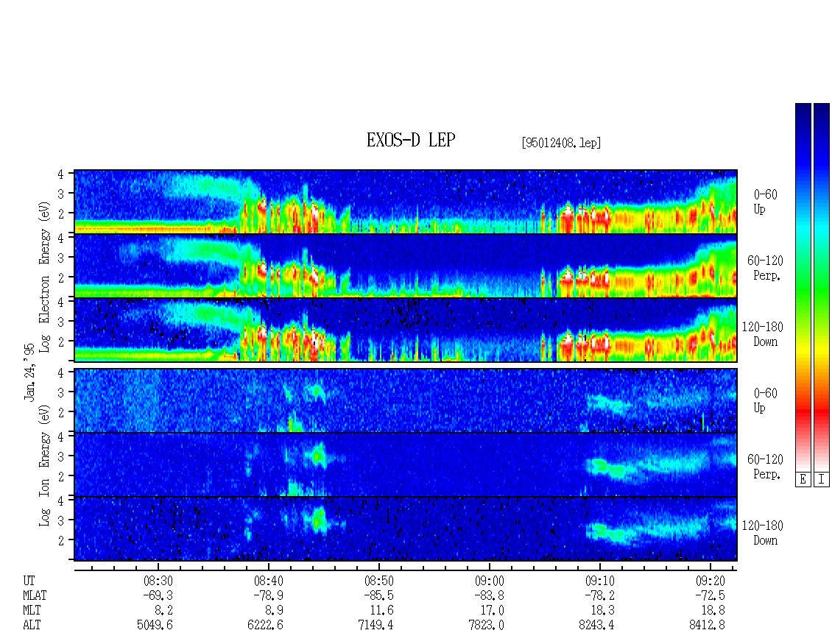Select the ion 0-60 Up pitch angle label
Screen dimensions: 832x644
(765, 400)
